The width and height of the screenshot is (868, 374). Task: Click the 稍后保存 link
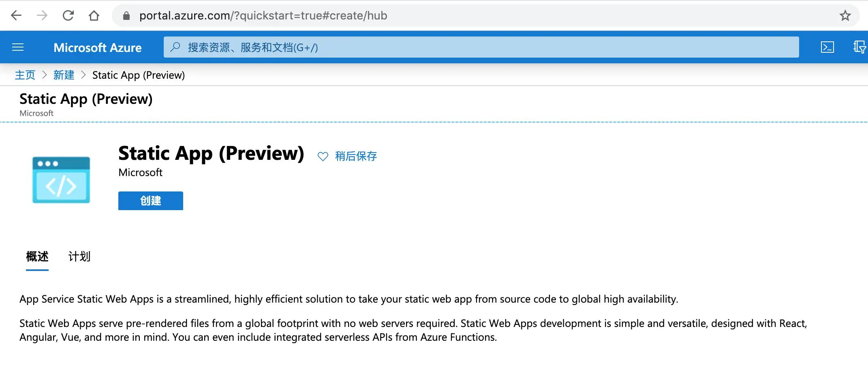(x=356, y=156)
